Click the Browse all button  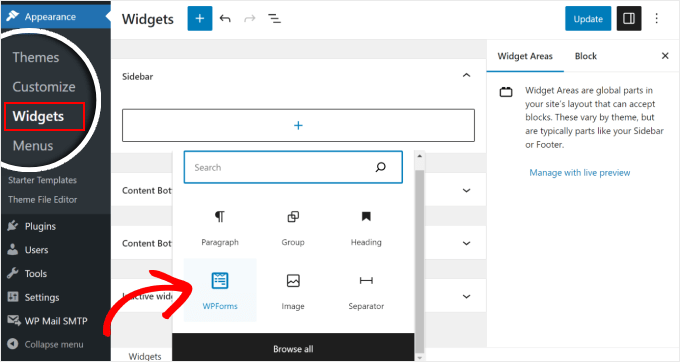(293, 349)
